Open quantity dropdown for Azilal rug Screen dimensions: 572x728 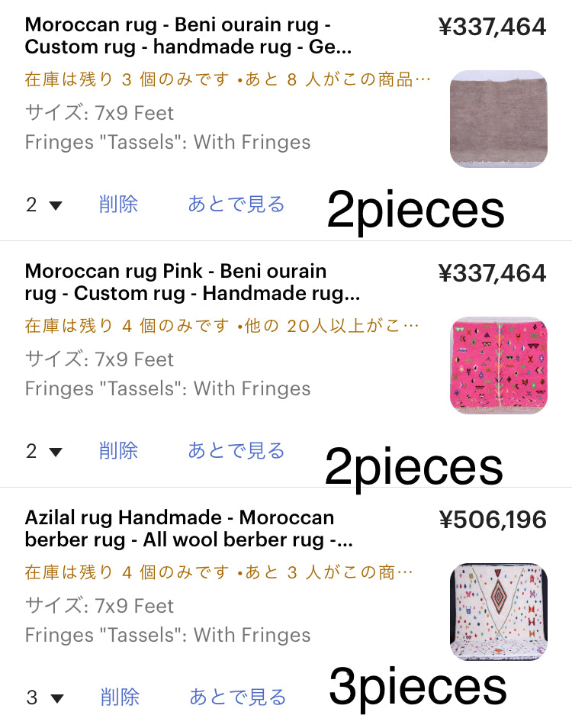[44, 697]
